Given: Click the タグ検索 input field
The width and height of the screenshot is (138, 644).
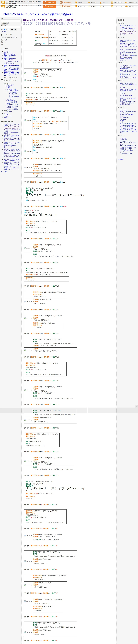Looking at the screenshot, I should 11,27.
